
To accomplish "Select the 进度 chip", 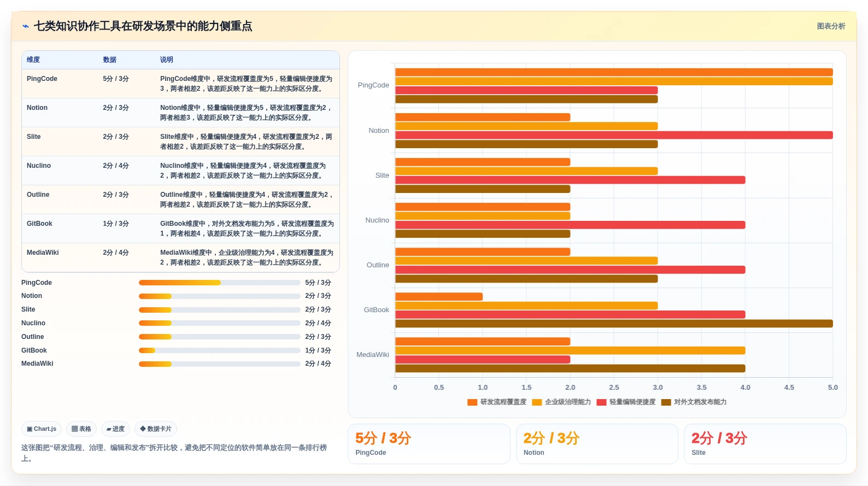I will tap(115, 429).
